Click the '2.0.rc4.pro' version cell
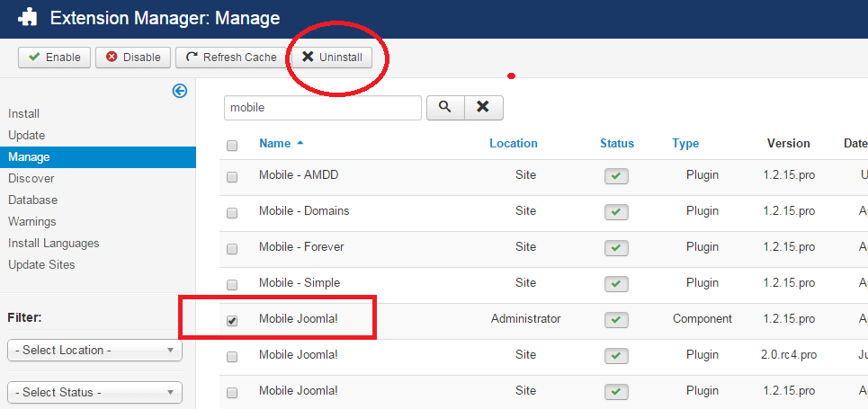Image resolution: width=868 pixels, height=409 pixels. (x=789, y=355)
